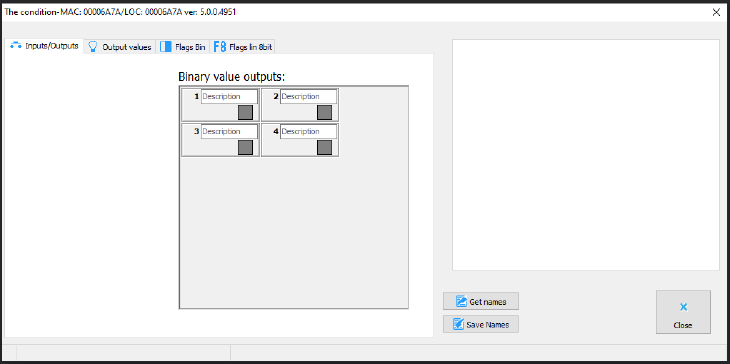730x364 pixels.
Task: Close the condition window via title bar X
Action: (x=716, y=12)
